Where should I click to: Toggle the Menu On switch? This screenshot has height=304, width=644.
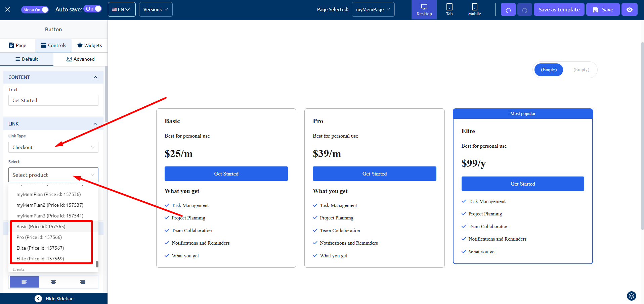[35, 10]
